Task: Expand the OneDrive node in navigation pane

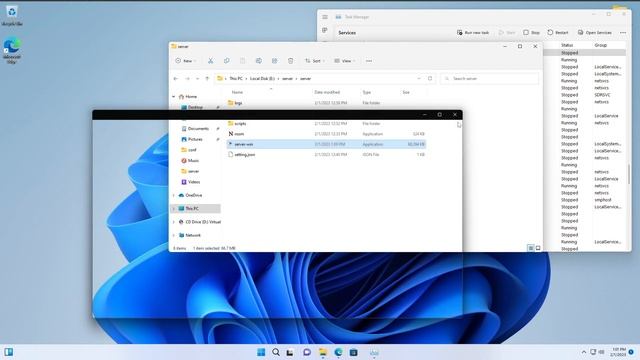Action: [174, 196]
